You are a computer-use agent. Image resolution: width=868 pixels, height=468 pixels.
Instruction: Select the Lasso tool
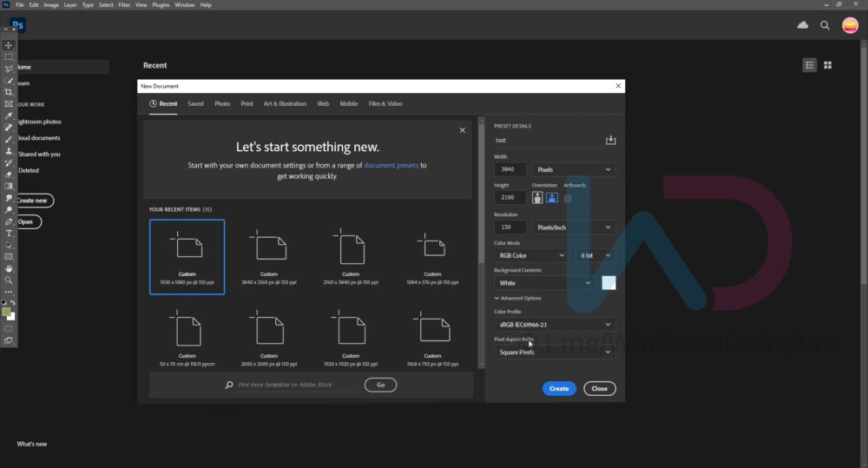click(x=9, y=69)
